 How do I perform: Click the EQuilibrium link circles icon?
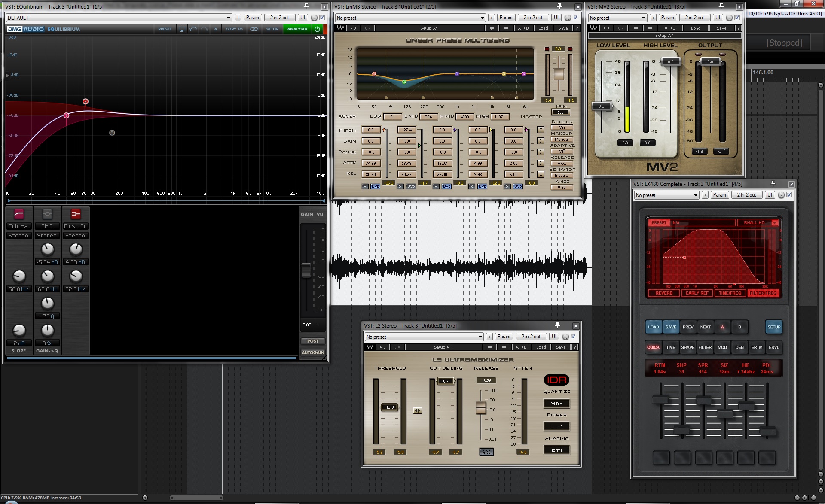254,29
